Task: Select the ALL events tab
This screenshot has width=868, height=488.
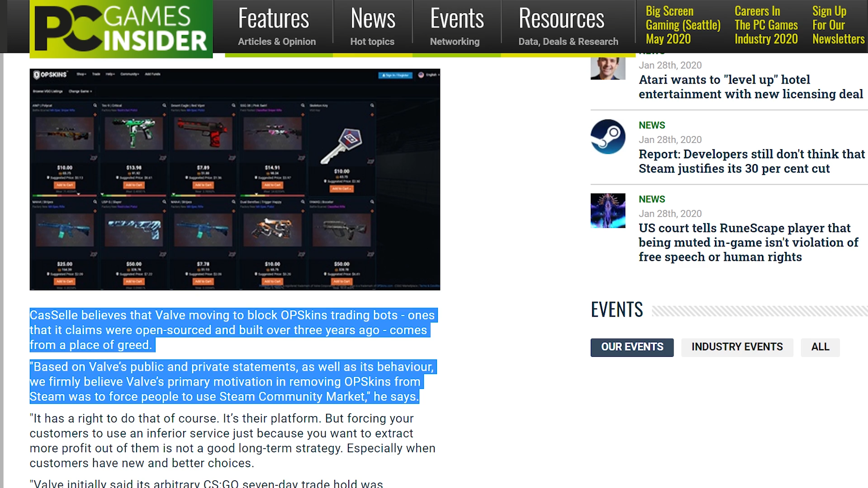Action: (x=820, y=347)
